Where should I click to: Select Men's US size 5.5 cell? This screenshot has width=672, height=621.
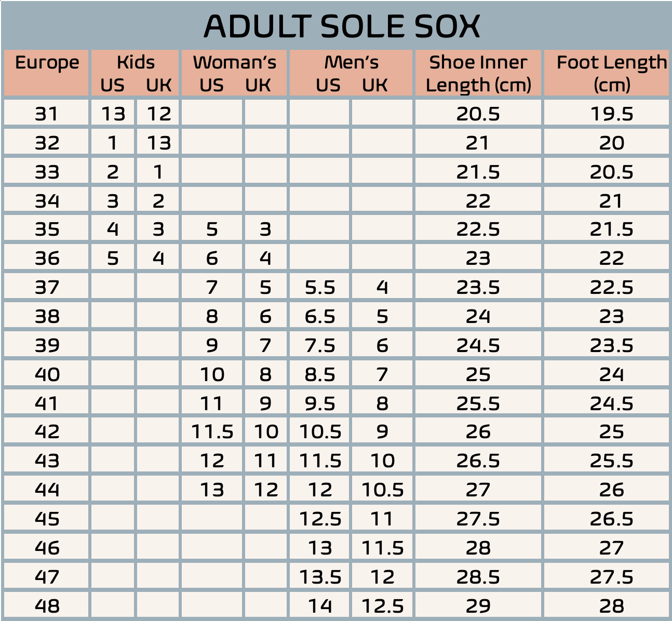[320, 287]
